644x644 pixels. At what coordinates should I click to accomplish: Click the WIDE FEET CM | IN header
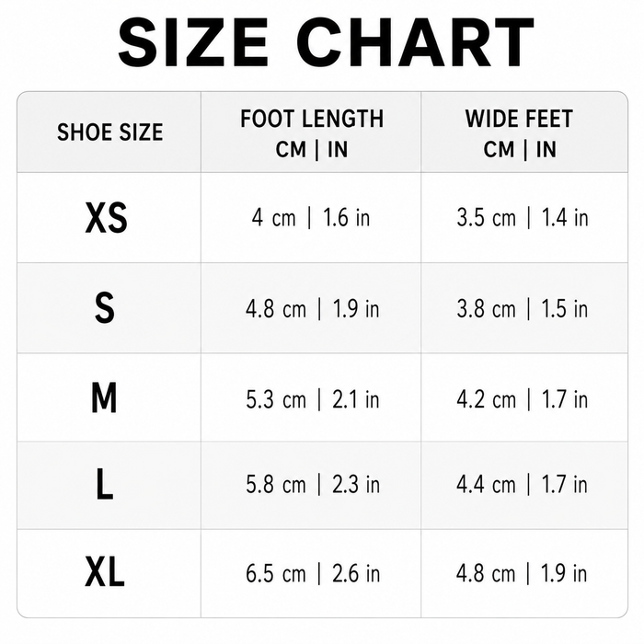pyautogui.click(x=519, y=133)
